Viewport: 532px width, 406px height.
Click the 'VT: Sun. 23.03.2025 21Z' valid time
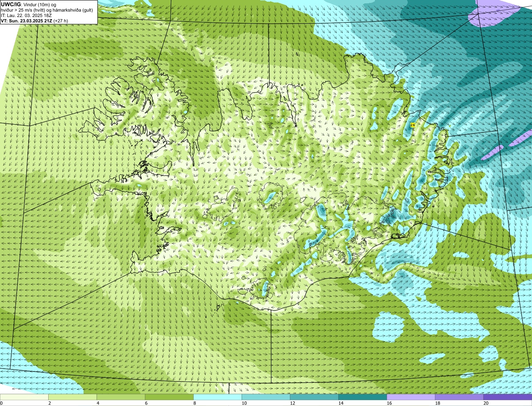27,20
